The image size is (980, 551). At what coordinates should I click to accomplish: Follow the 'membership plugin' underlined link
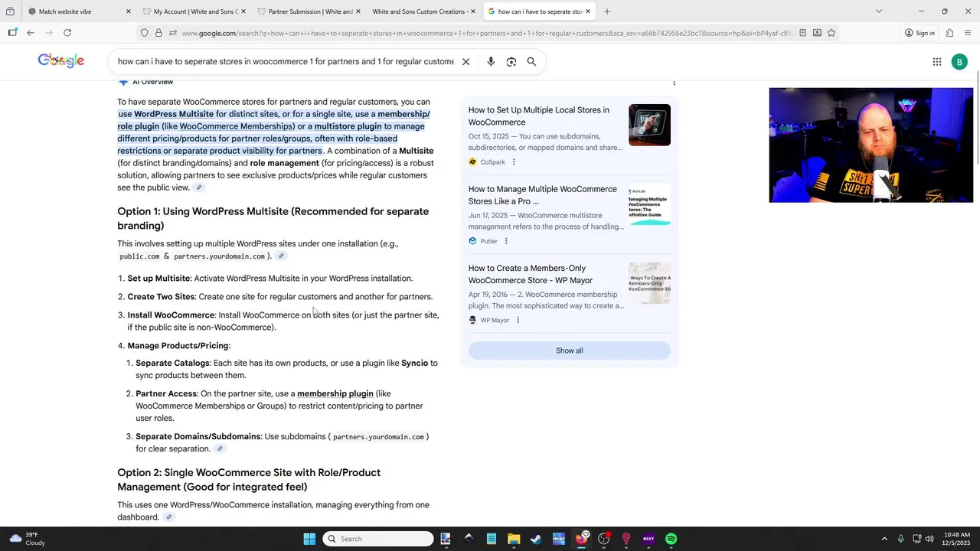(335, 393)
